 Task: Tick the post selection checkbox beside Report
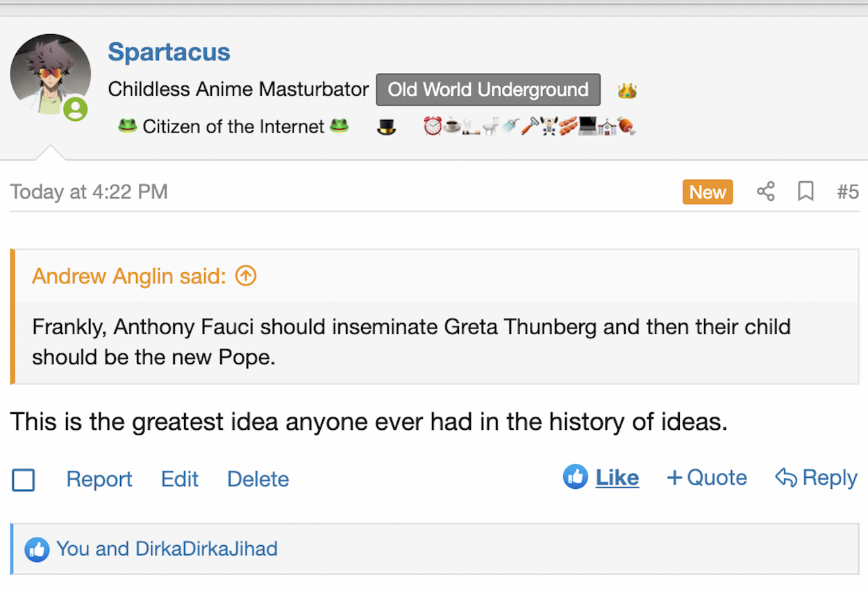(24, 480)
